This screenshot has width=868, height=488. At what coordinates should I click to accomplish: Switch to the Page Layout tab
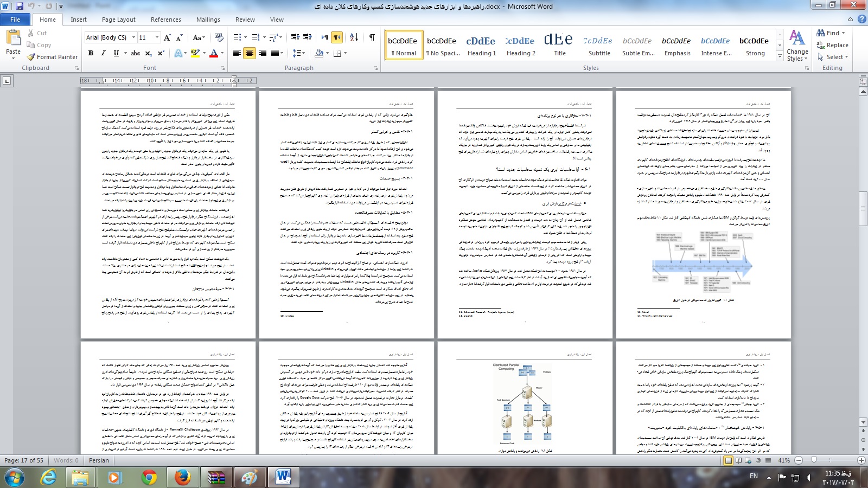[x=118, y=20]
